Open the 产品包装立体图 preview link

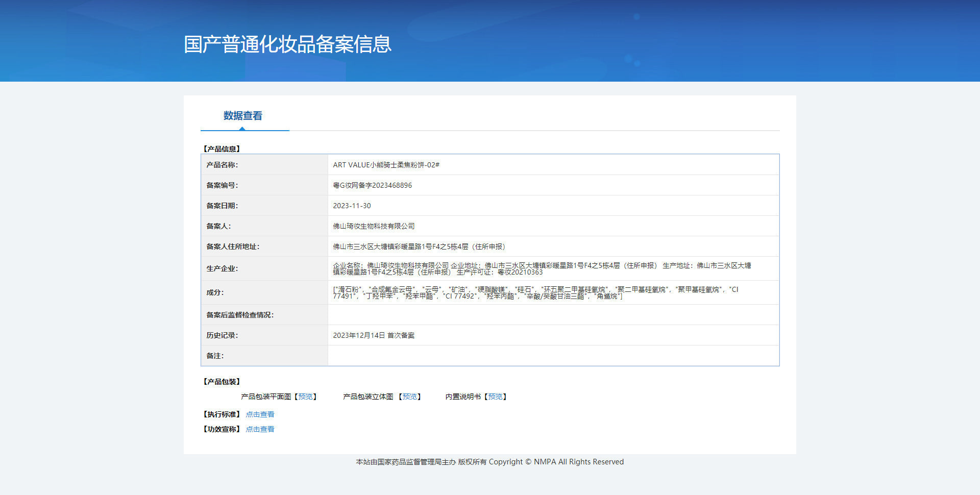pos(409,397)
